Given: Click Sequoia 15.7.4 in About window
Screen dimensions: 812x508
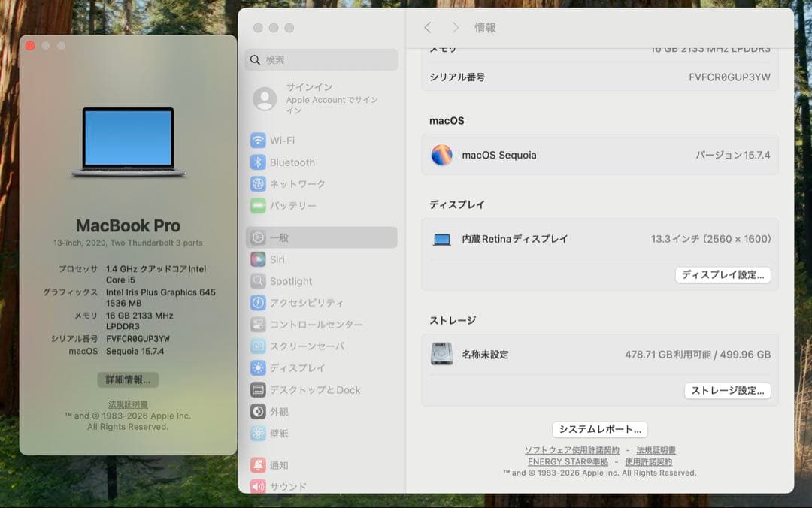Looking at the screenshot, I should 135,351.
